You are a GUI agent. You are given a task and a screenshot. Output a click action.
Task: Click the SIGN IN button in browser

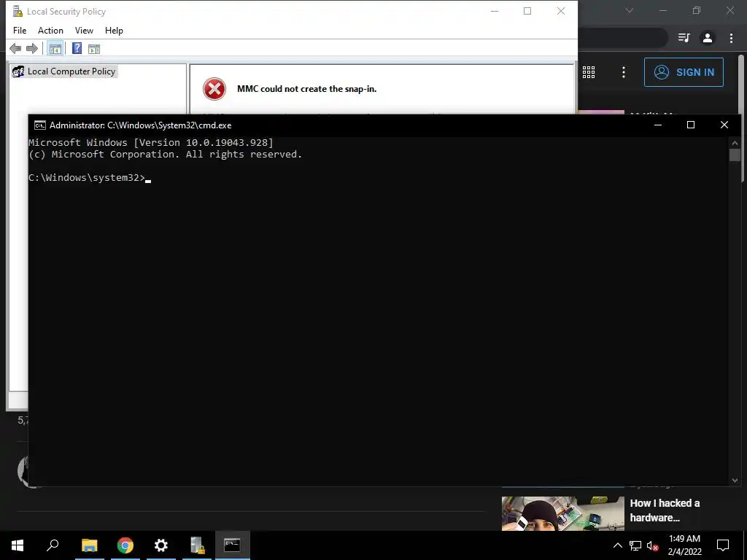tap(684, 72)
